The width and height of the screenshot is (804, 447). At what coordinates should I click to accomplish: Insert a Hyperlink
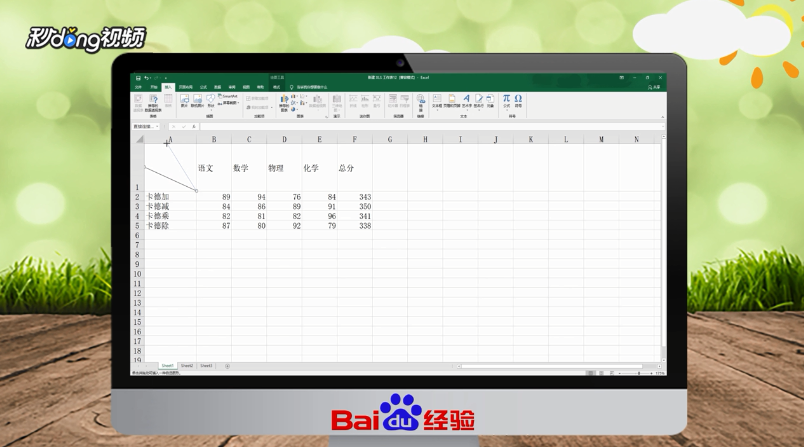[420, 103]
